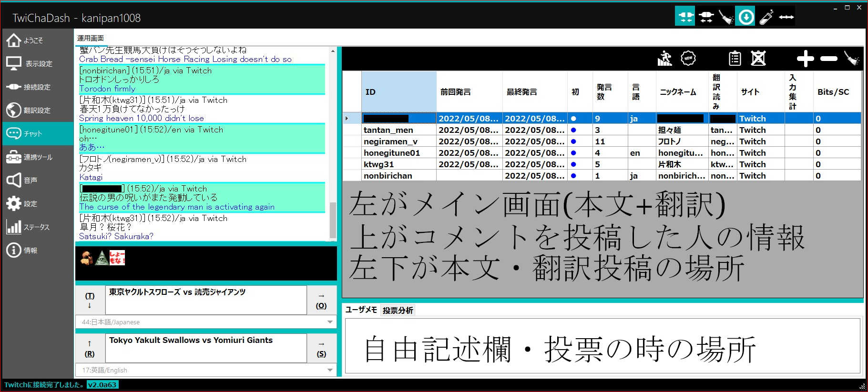Click the row selector arrow of first row
This screenshot has width=868, height=392.
[352, 118]
